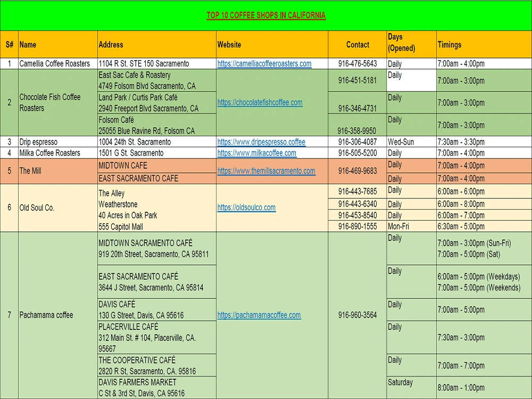This screenshot has height=399, width=532.
Task: Click the 'Mon-Fri' days cell
Action: click(x=412, y=226)
